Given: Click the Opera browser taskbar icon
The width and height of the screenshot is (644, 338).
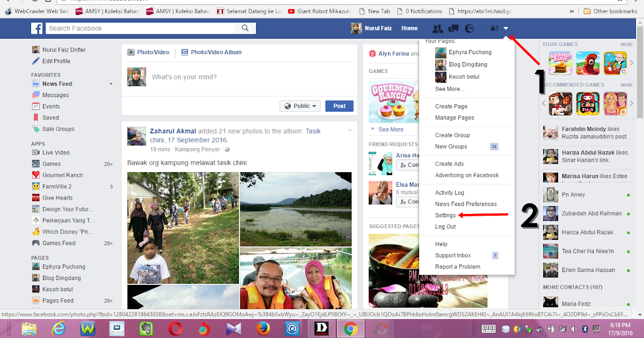Looking at the screenshot, I should click(174, 328).
